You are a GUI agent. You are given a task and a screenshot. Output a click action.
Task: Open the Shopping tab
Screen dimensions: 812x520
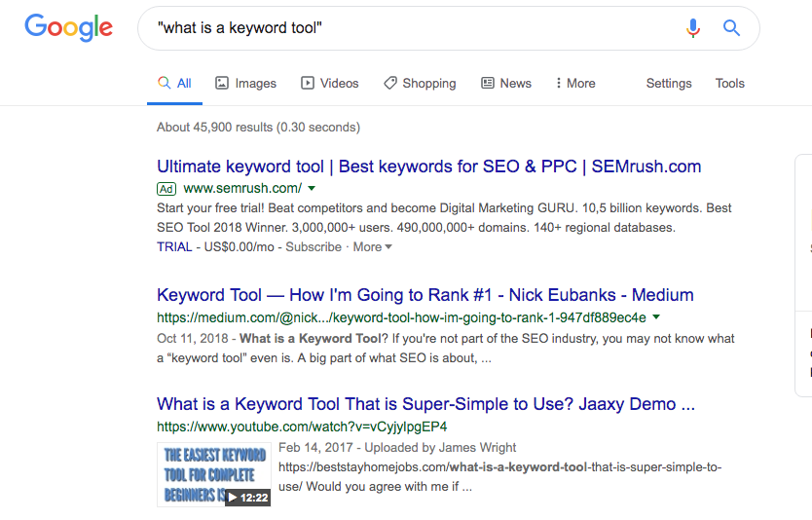click(x=420, y=84)
